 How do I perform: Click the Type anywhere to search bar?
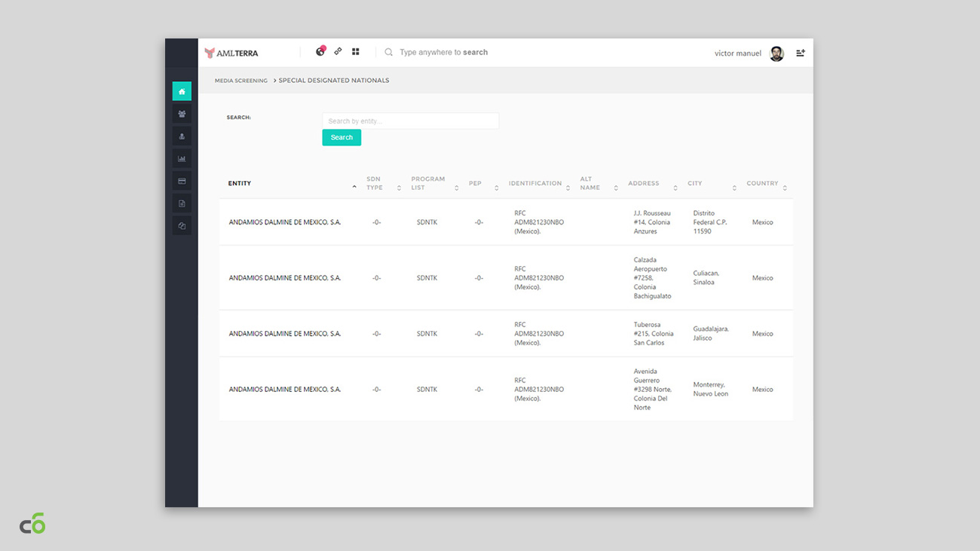443,53
